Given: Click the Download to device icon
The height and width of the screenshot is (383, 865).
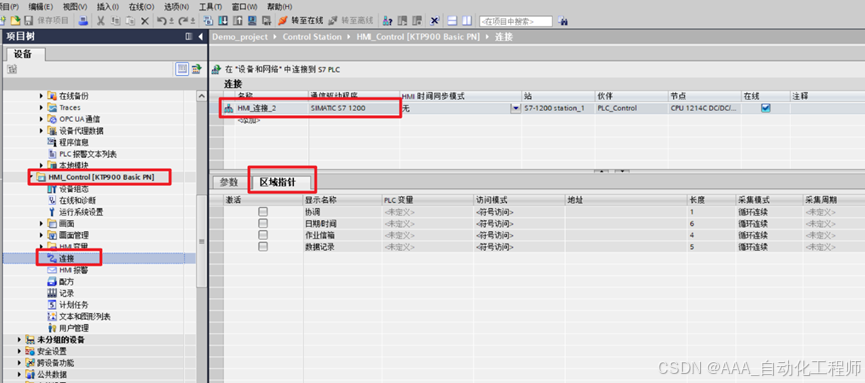Looking at the screenshot, I should coord(223,20).
